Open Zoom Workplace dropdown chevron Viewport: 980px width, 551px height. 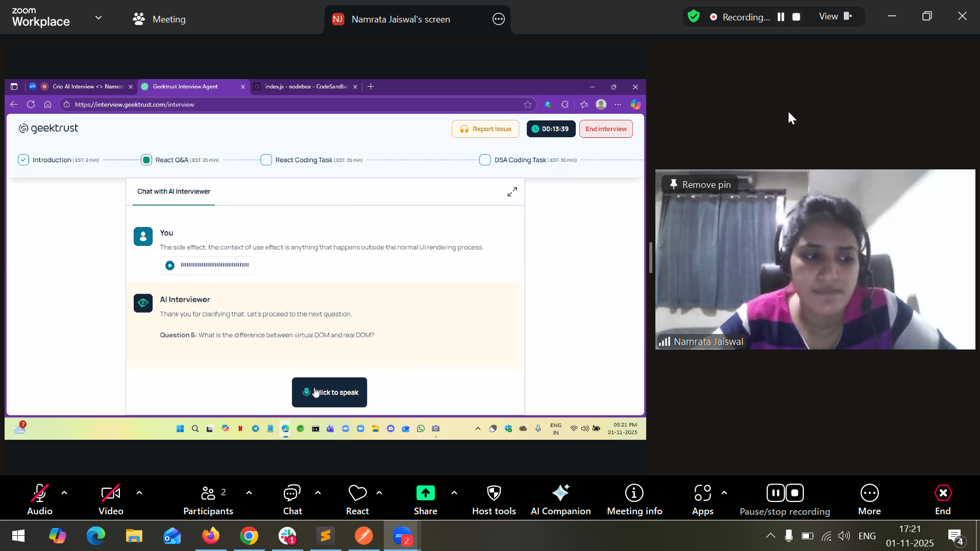[99, 18]
